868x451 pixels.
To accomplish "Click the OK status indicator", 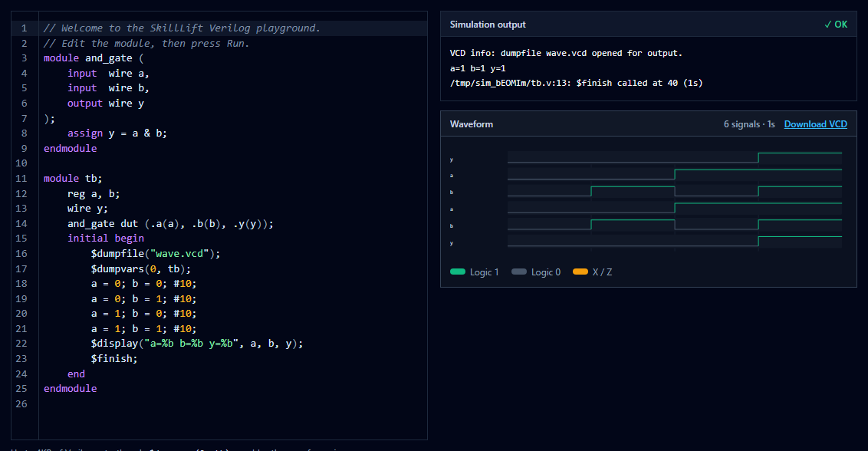I will click(x=836, y=25).
